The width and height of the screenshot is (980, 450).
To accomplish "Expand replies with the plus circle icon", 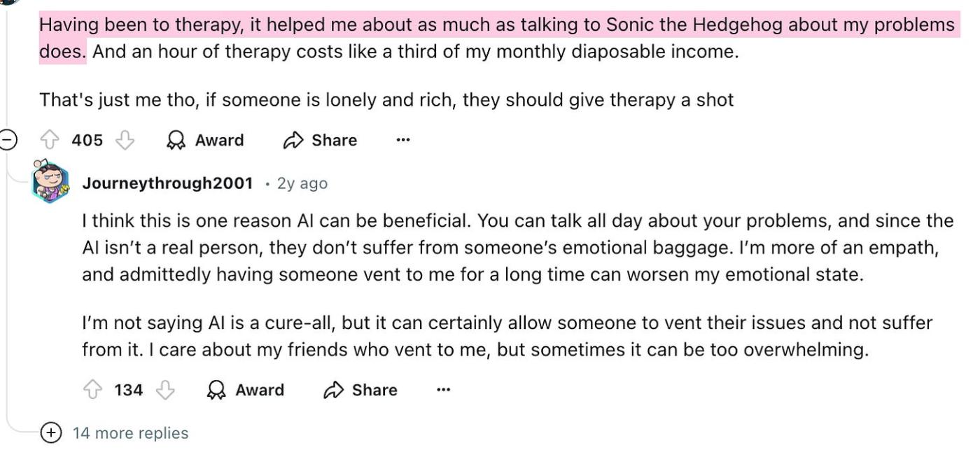I will click(x=51, y=433).
